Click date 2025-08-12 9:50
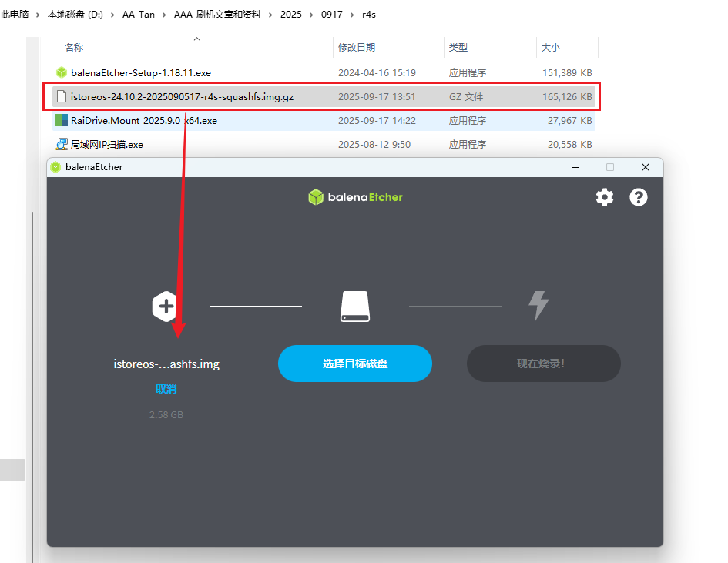The image size is (728, 563). (x=374, y=144)
